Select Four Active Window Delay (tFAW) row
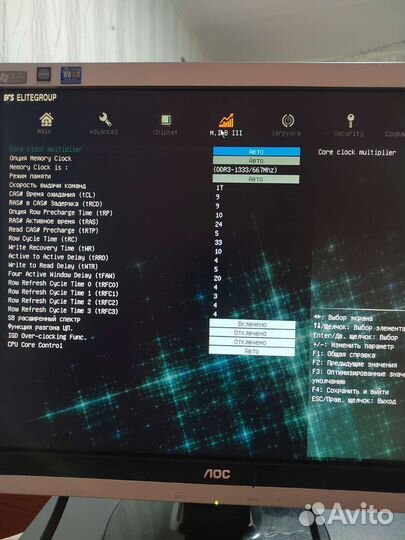The image size is (405, 540). [62, 275]
